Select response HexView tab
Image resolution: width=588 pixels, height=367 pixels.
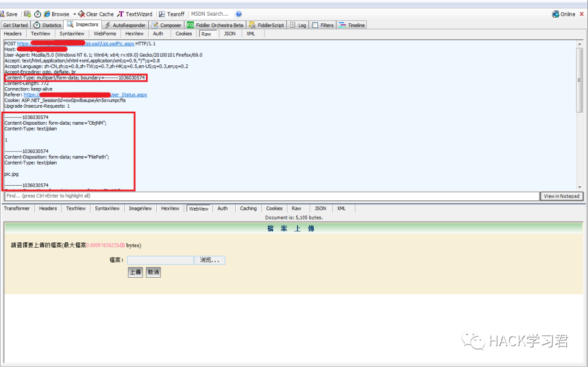click(x=170, y=209)
